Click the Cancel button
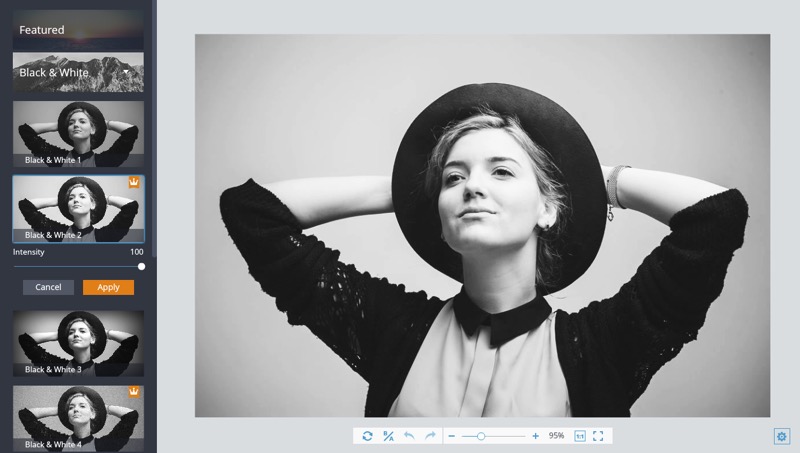Viewport: 800px width, 453px height. [x=48, y=287]
